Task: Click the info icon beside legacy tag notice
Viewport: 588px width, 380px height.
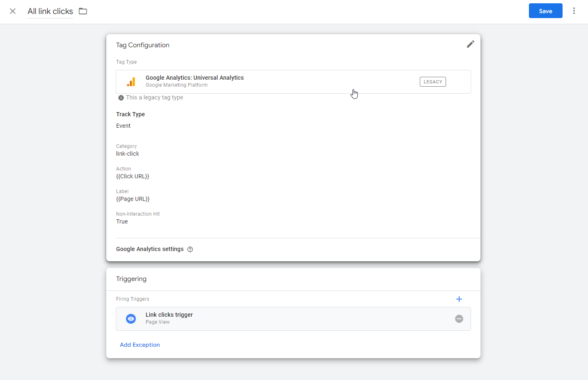Action: (x=121, y=98)
